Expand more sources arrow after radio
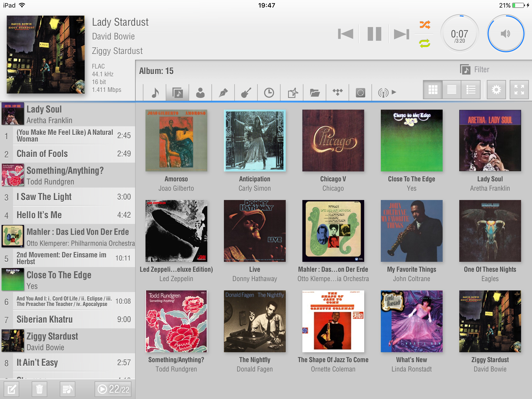Image resolution: width=532 pixels, height=399 pixels. pyautogui.click(x=394, y=92)
